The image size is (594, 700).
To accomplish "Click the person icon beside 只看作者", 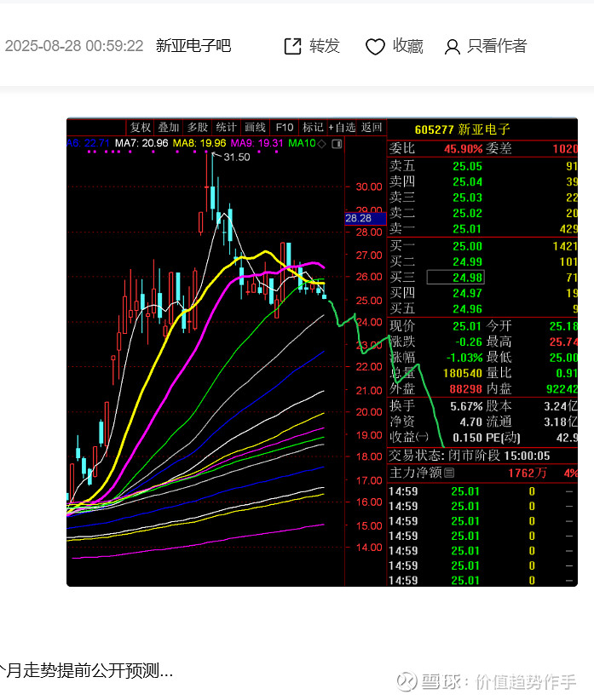I will [452, 47].
